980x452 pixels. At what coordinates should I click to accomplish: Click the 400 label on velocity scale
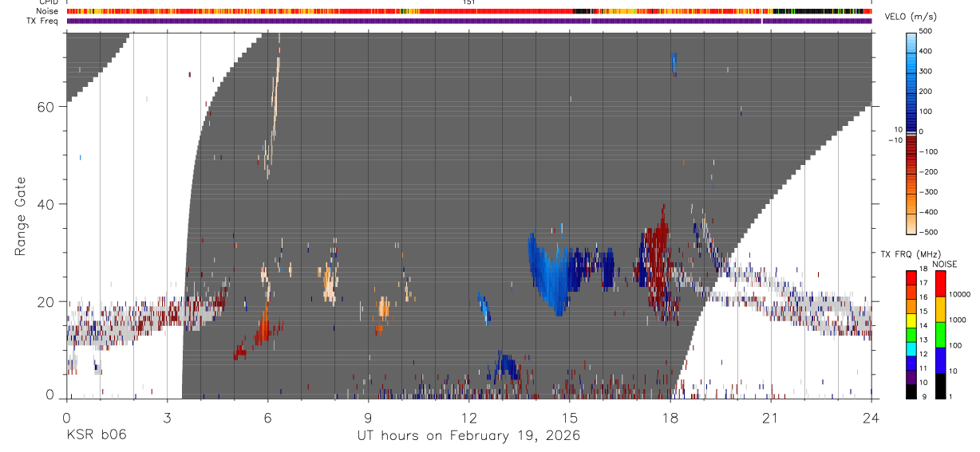point(927,51)
